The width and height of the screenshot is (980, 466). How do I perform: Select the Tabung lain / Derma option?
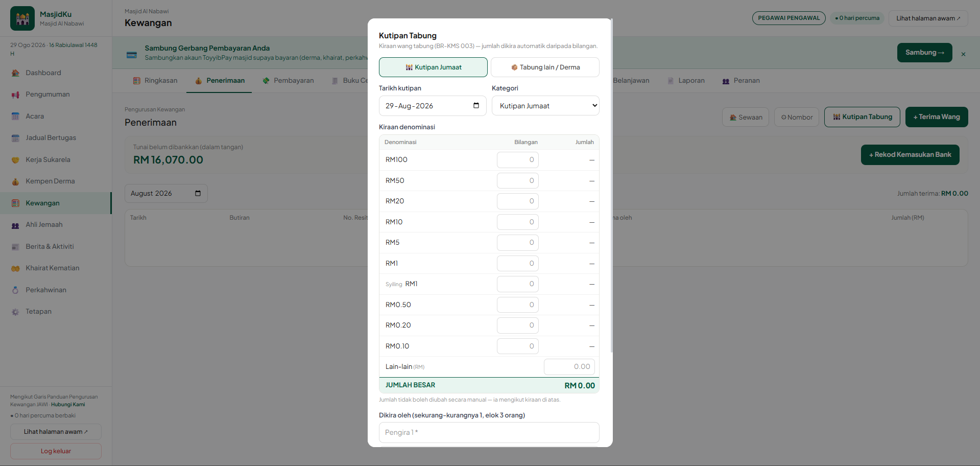(x=545, y=67)
